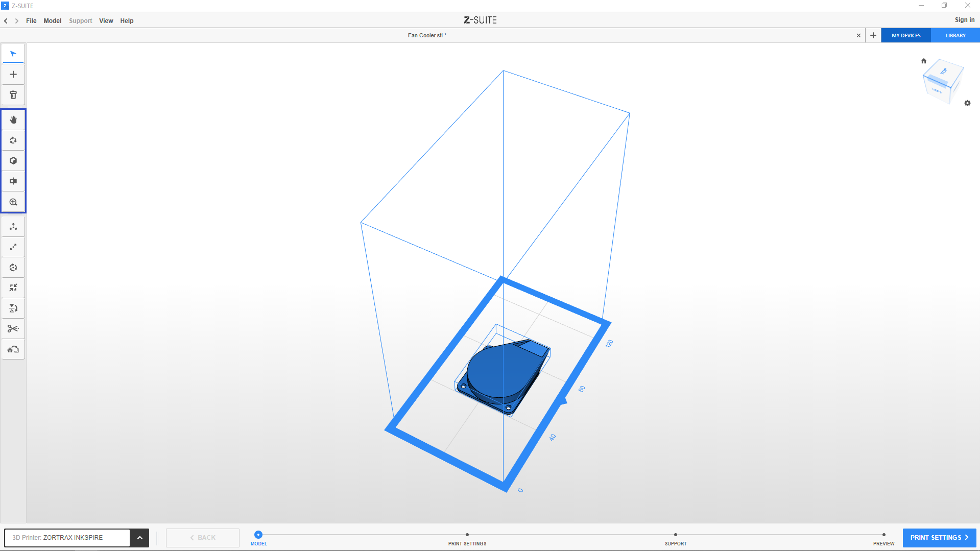
Task: Click the PRINT SETTINGS next button
Action: point(939,538)
